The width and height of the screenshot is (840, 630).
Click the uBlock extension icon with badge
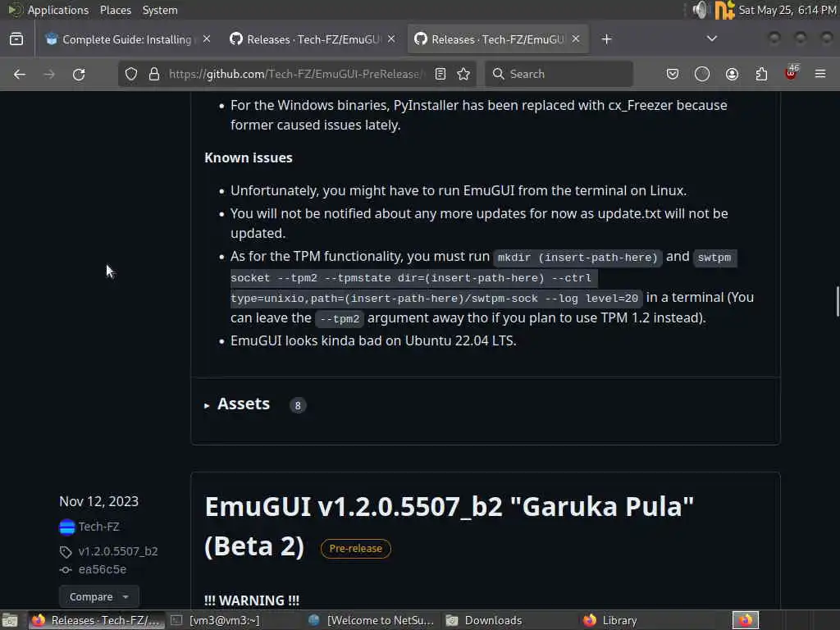(x=792, y=73)
